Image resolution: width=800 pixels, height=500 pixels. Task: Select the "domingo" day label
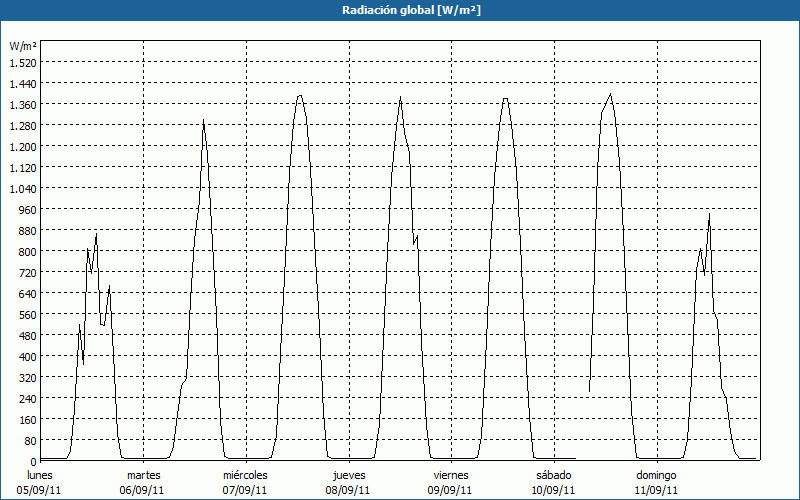tap(656, 475)
